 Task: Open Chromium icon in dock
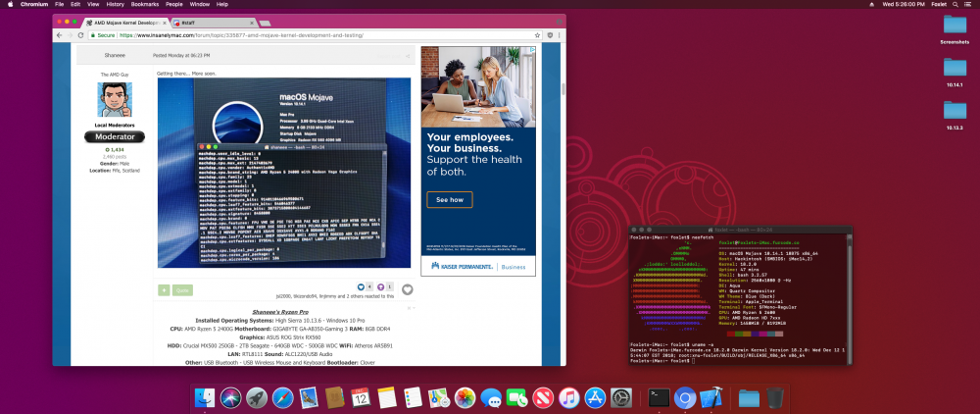[x=685, y=397]
